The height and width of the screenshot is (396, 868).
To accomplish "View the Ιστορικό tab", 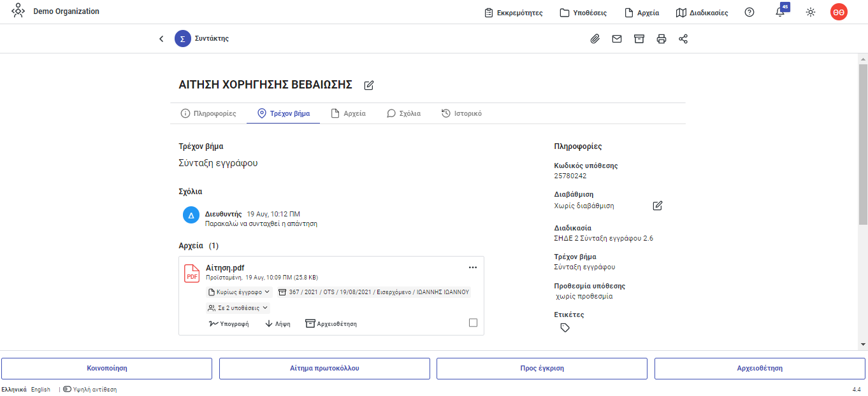I will (x=461, y=113).
